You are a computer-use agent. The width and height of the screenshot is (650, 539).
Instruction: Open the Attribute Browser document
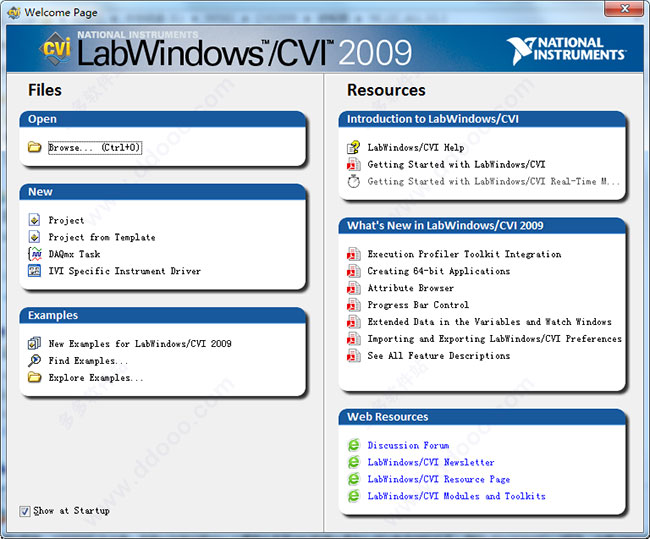coord(410,288)
